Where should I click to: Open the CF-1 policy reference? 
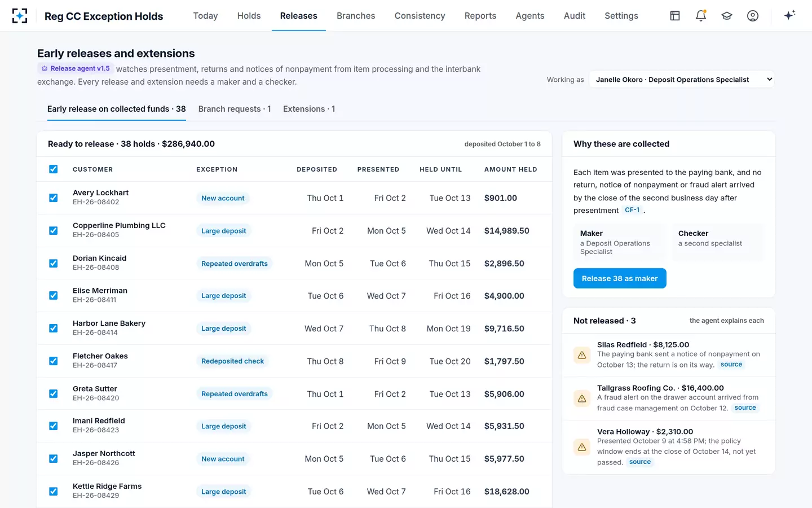tap(632, 210)
